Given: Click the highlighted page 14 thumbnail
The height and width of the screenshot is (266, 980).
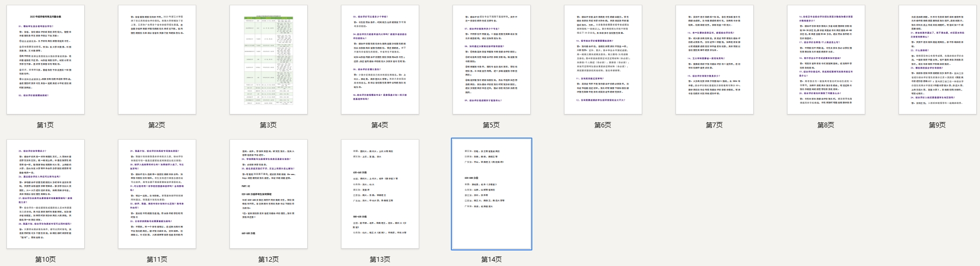Looking at the screenshot, I should (x=492, y=194).
